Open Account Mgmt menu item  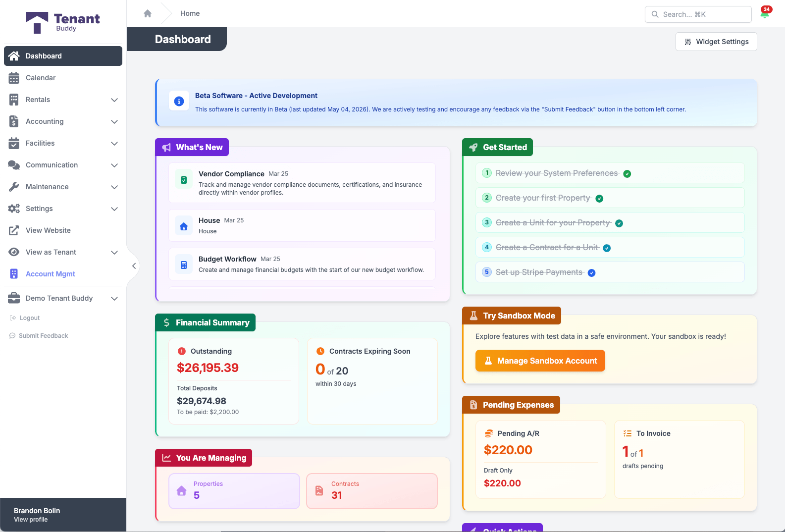[x=63, y=274]
